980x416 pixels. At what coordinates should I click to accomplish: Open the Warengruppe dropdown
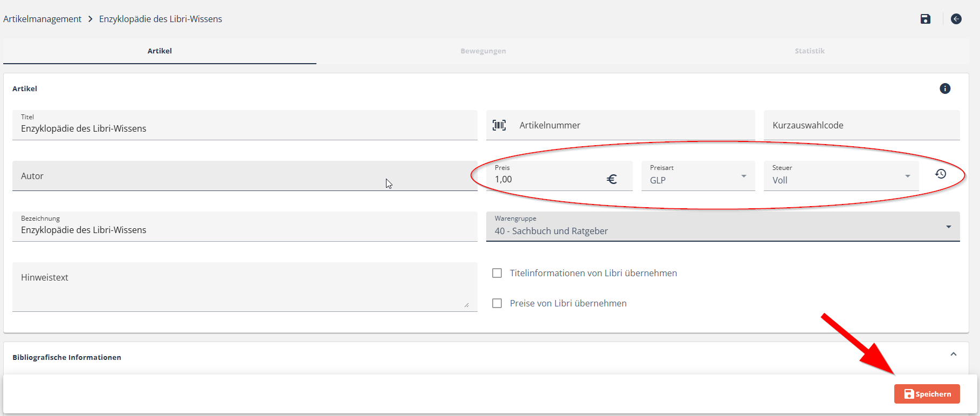tap(723, 227)
